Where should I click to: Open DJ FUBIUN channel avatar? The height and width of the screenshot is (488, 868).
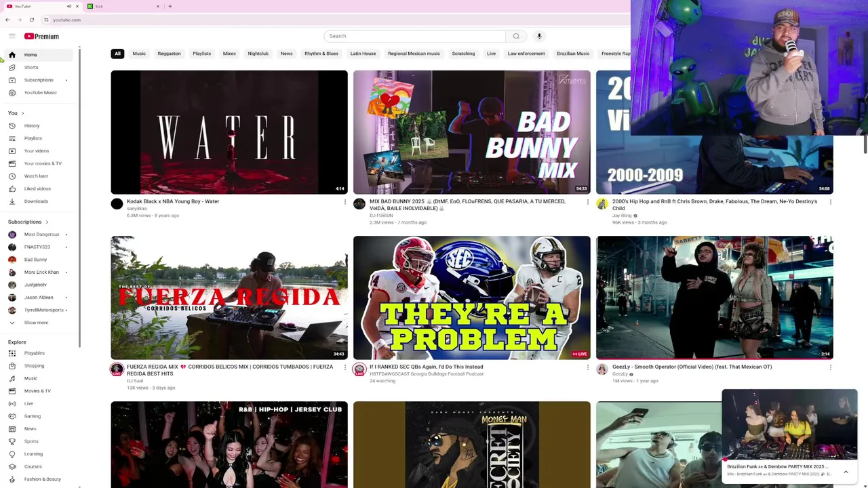pyautogui.click(x=359, y=204)
